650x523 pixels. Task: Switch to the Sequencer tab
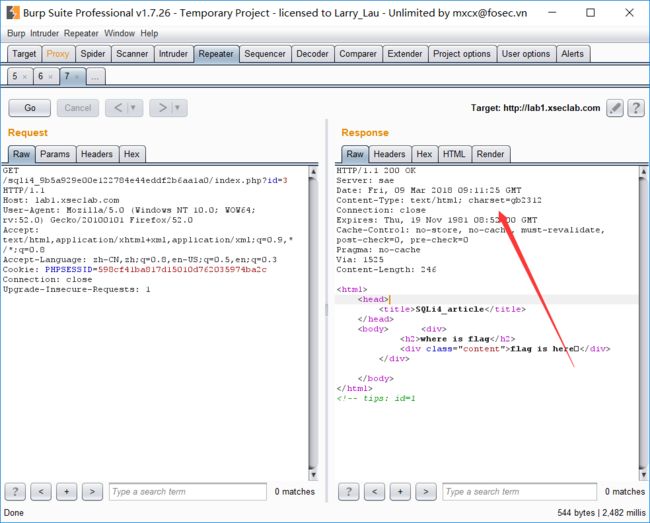[x=265, y=54]
